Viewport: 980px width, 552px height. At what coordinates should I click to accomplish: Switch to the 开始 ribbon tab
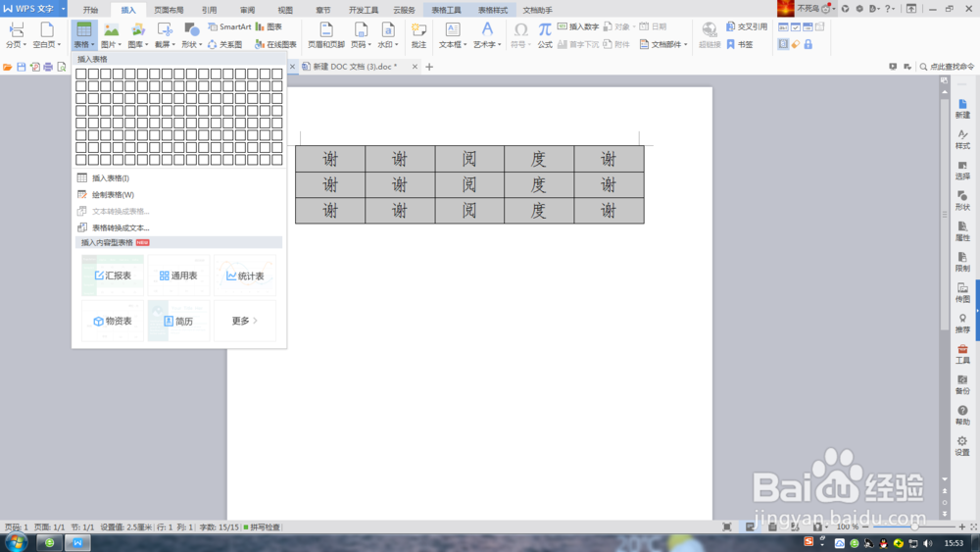coord(90,10)
